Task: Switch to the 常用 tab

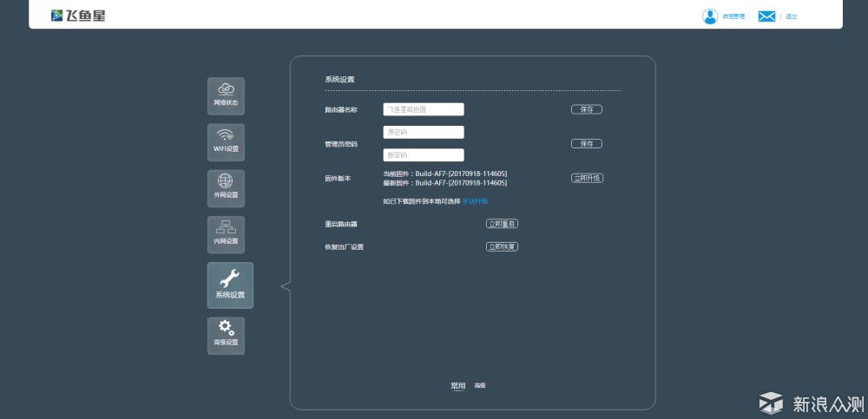Action: 457,386
